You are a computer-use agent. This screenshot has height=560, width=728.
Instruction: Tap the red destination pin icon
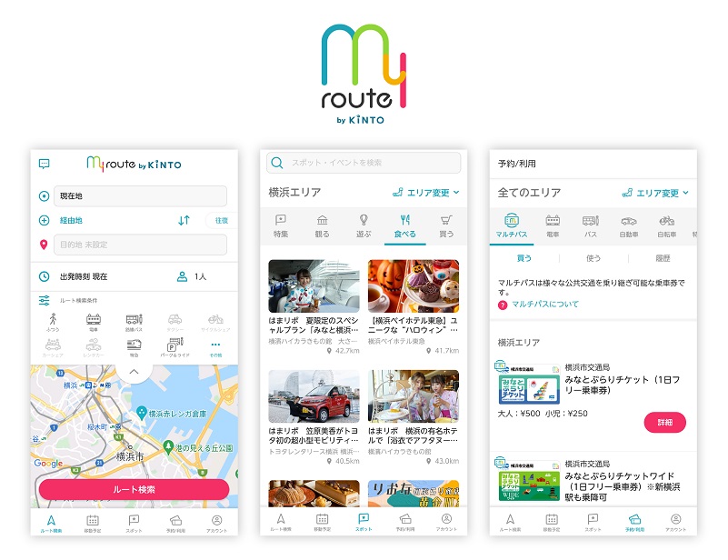(x=44, y=245)
